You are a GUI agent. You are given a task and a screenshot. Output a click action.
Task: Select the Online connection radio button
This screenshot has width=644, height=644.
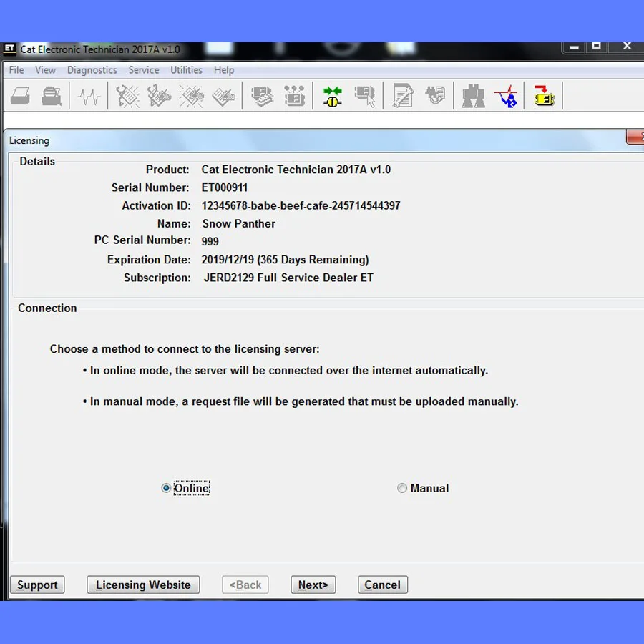(x=166, y=488)
